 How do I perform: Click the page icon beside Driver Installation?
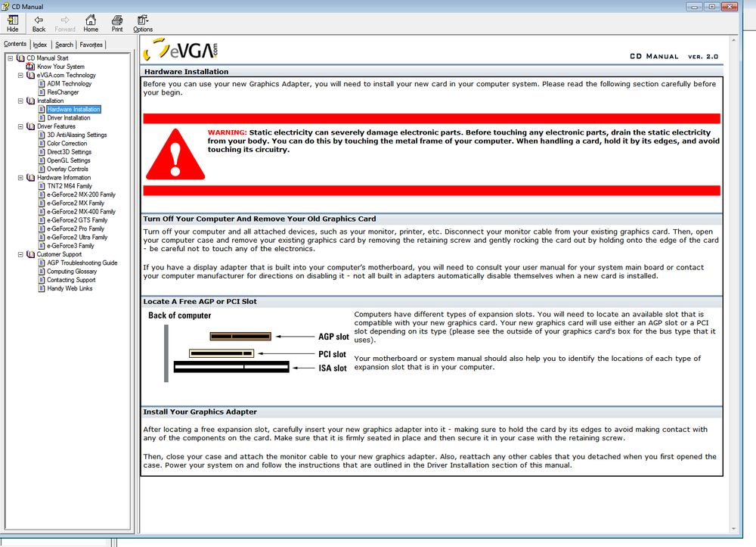(x=41, y=117)
